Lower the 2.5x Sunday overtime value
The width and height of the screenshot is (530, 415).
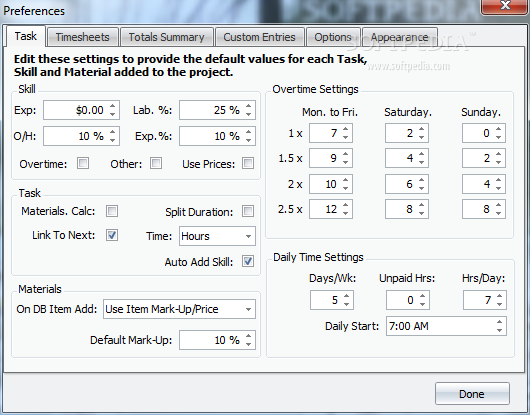click(x=499, y=213)
